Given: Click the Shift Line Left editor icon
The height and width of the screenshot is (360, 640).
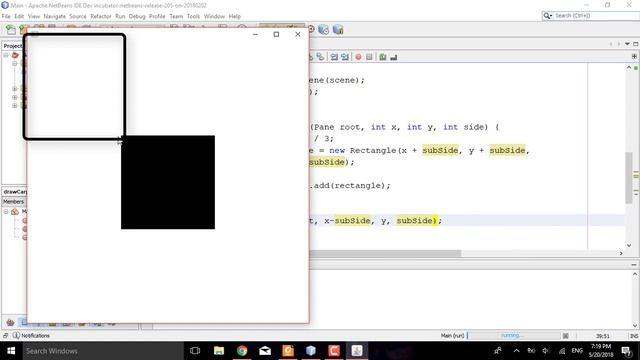Looking at the screenshot, I should [334, 57].
